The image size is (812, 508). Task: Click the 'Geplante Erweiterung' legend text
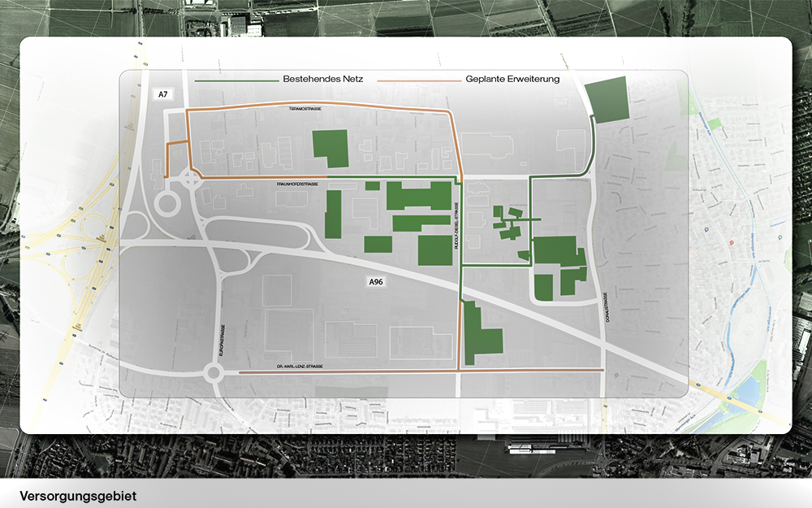tap(512, 80)
